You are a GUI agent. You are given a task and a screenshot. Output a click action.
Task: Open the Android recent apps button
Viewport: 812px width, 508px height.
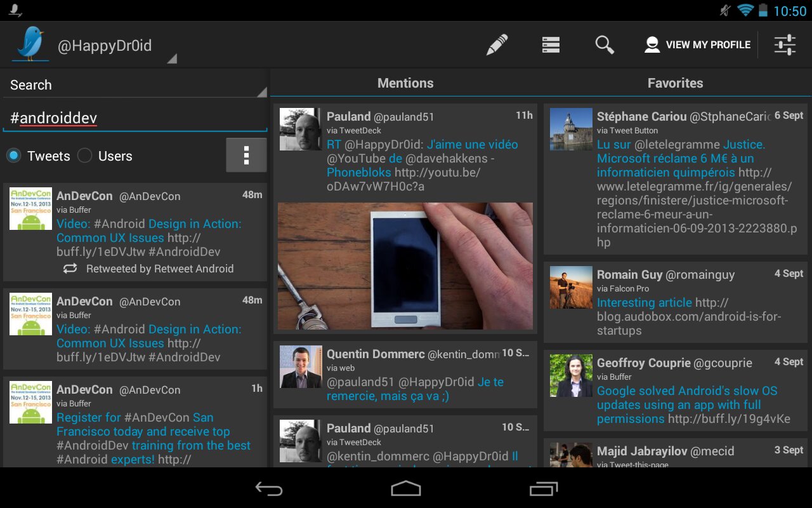pyautogui.click(x=543, y=488)
